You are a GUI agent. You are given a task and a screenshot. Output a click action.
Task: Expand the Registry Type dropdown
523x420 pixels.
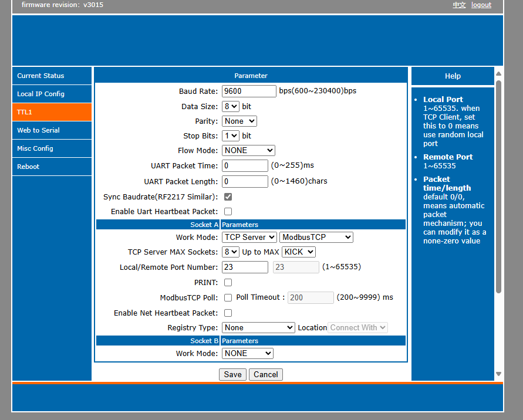[x=258, y=328]
